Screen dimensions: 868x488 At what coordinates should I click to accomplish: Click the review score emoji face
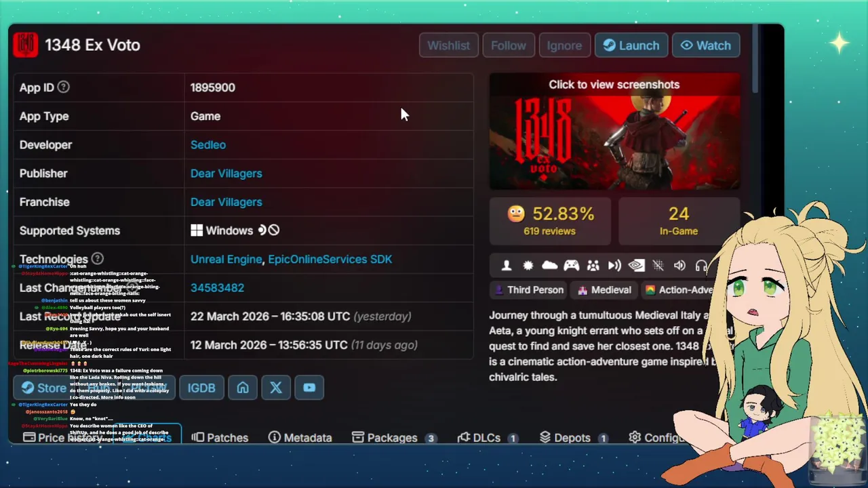coord(516,214)
